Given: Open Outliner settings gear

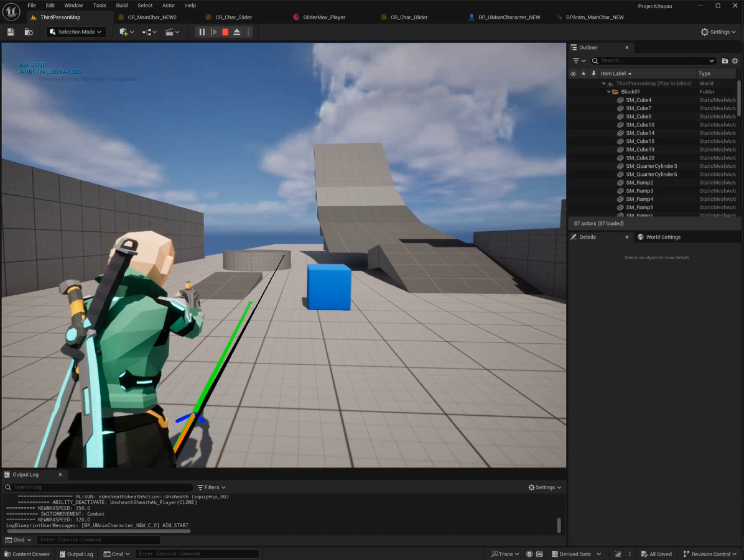Looking at the screenshot, I should click(x=735, y=61).
